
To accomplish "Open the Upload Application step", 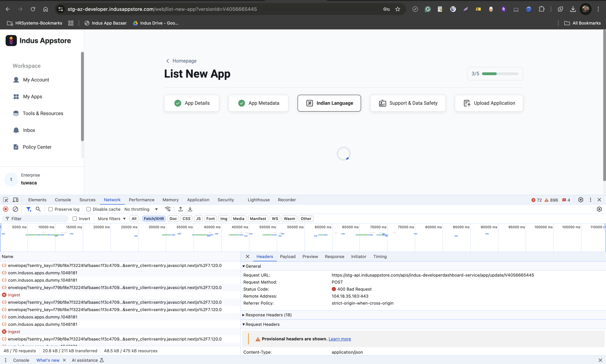I will click(x=489, y=103).
